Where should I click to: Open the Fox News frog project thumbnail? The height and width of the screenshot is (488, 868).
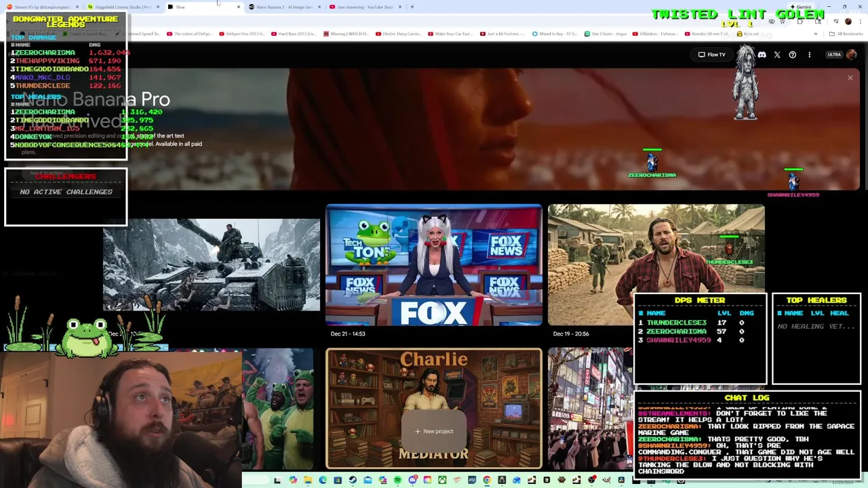(434, 264)
